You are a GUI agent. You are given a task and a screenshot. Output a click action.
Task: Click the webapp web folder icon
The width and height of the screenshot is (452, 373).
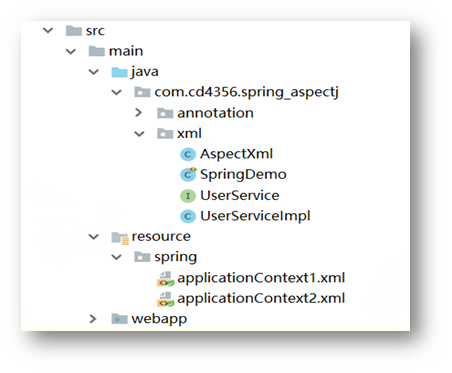click(119, 319)
